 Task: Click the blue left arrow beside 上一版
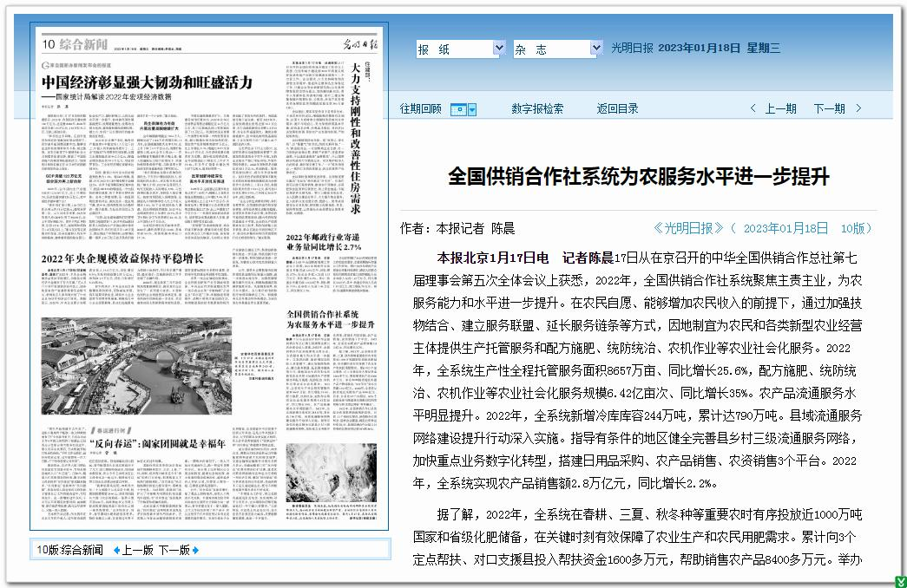pyautogui.click(x=116, y=550)
